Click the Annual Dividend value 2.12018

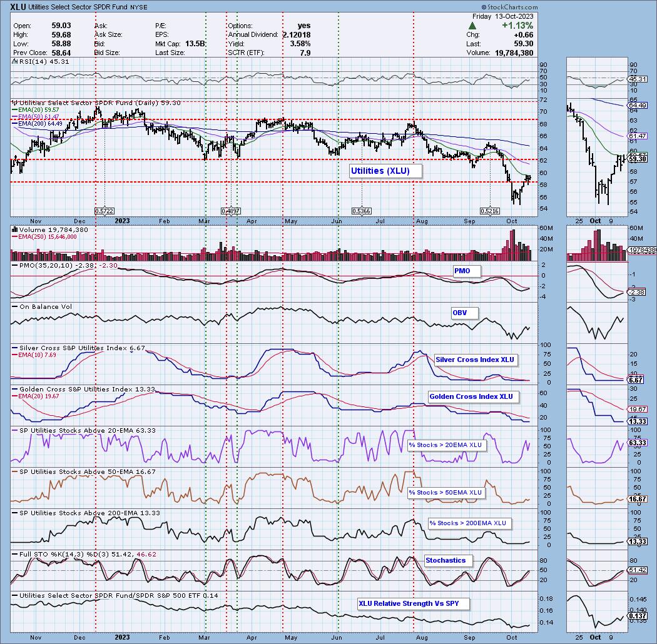point(297,35)
